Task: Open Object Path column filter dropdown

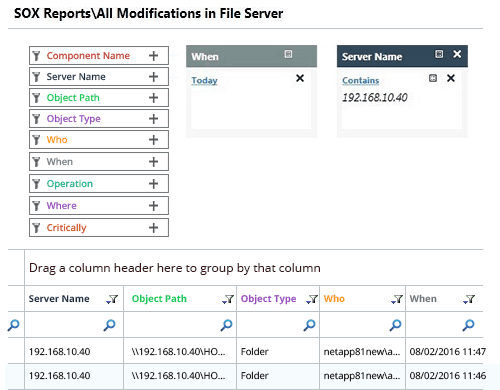Action: 228,299
